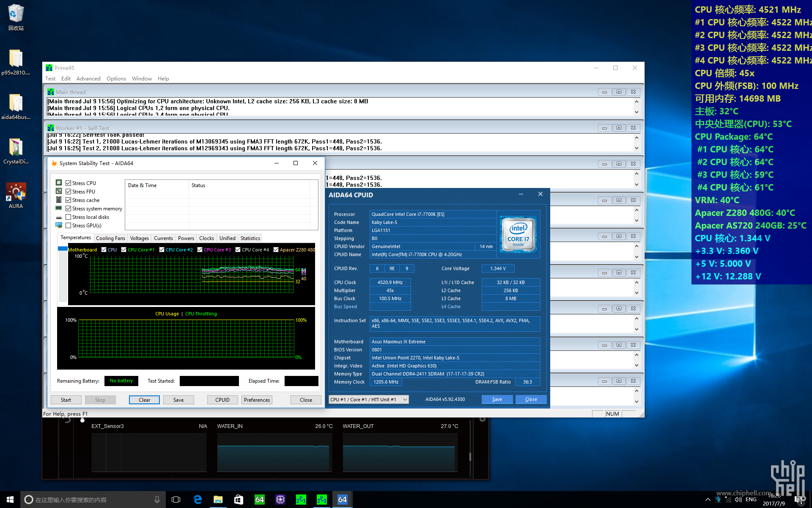Image resolution: width=812 pixels, height=508 pixels.
Task: Click the Worker #1 Self-Test window icon
Action: [x=51, y=128]
